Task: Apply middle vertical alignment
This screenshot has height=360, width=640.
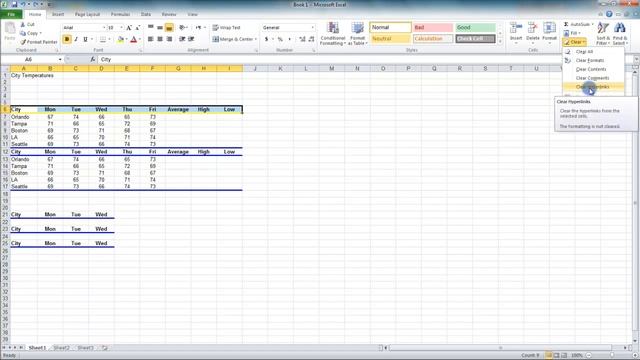Action: coord(160,27)
